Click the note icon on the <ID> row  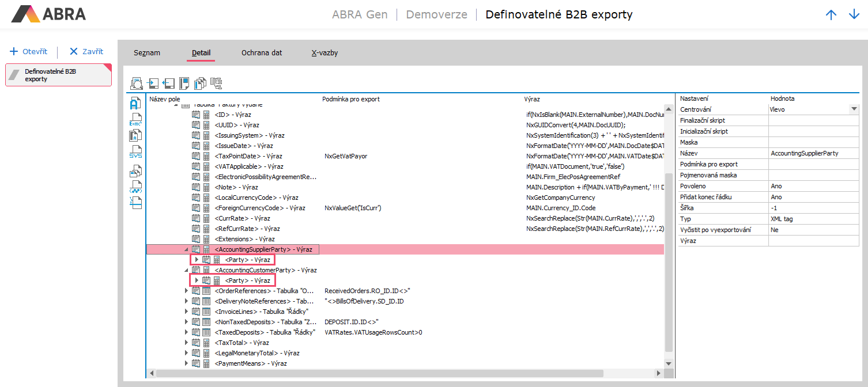(196, 115)
